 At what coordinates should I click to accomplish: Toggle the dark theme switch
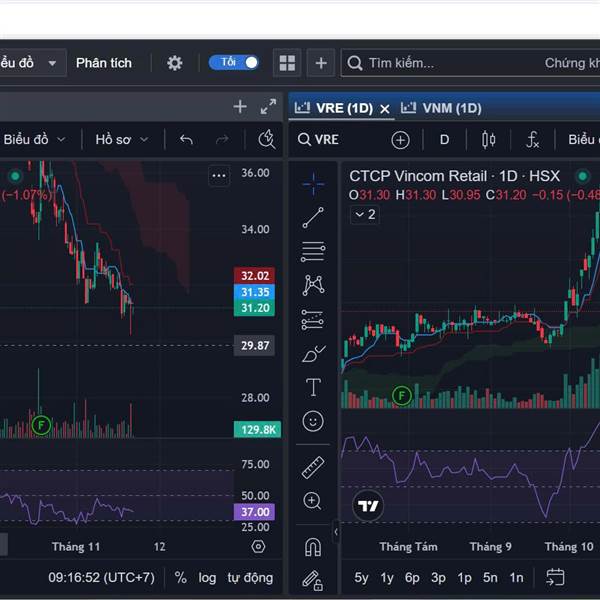234,63
